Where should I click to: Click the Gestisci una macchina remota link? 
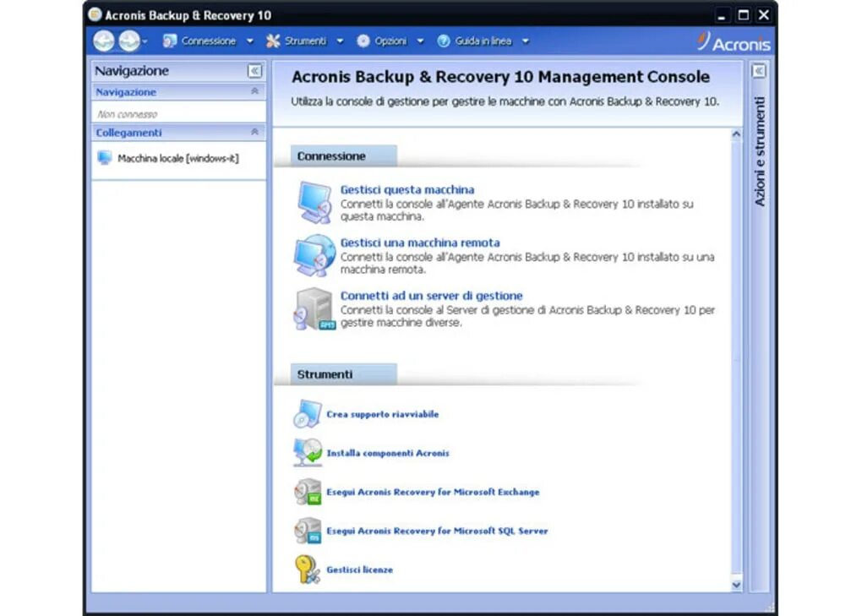(x=420, y=243)
